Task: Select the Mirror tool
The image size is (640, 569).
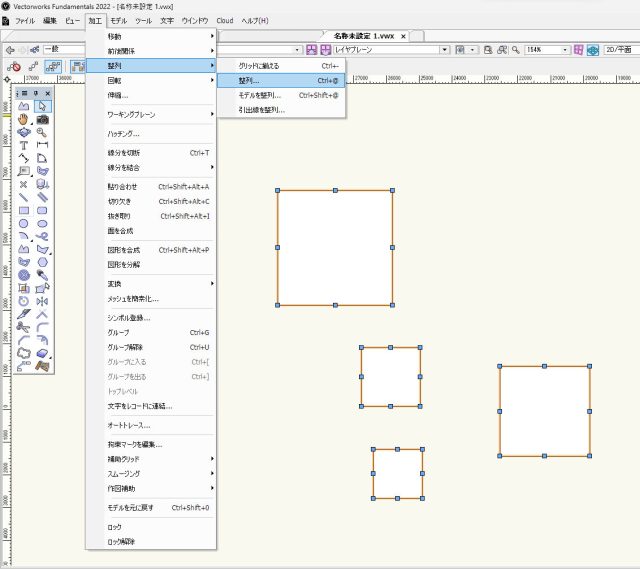Action: click(x=42, y=301)
